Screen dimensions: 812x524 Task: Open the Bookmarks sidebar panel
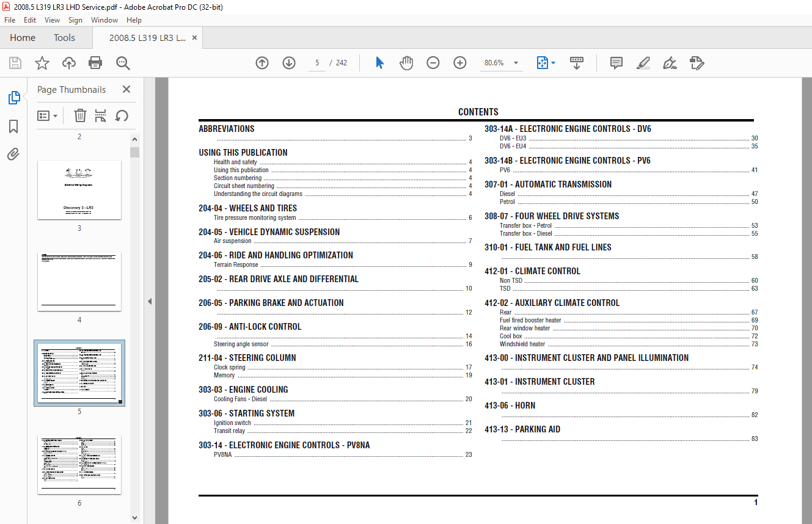[x=13, y=126]
